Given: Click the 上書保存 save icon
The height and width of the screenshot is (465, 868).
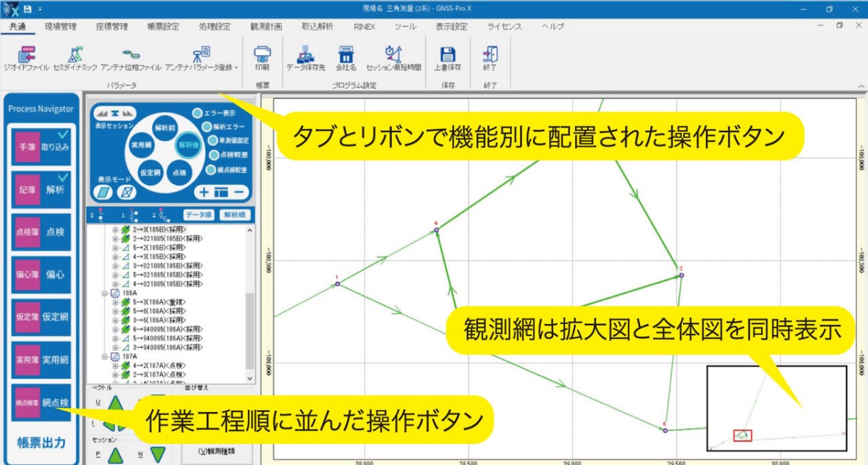Looking at the screenshot, I should pyautogui.click(x=448, y=56).
